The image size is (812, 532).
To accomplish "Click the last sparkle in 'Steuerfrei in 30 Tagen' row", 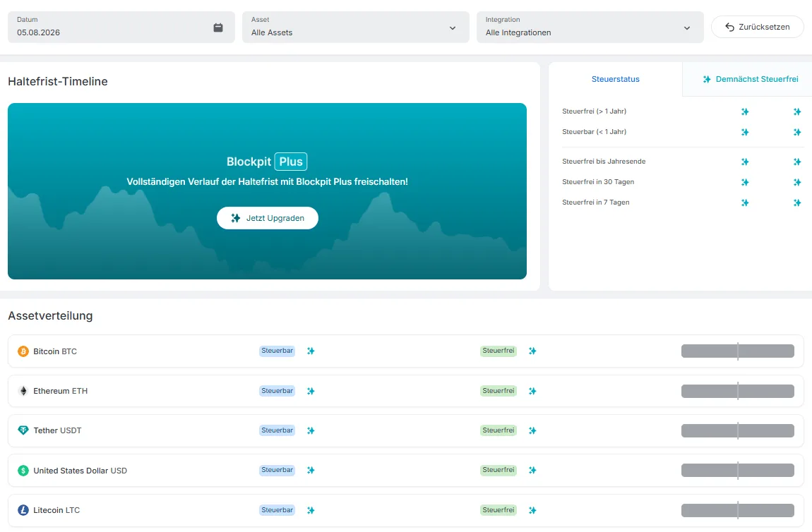I will [797, 182].
